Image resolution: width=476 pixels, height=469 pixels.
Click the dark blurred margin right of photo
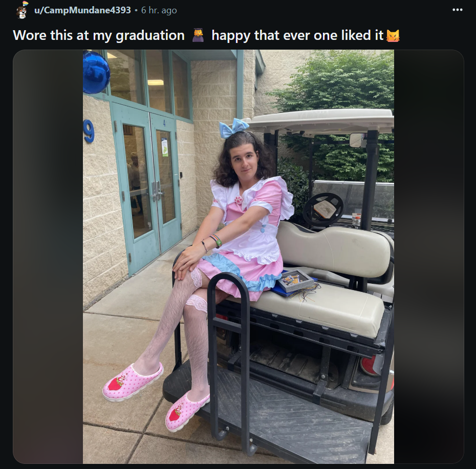(x=428, y=256)
